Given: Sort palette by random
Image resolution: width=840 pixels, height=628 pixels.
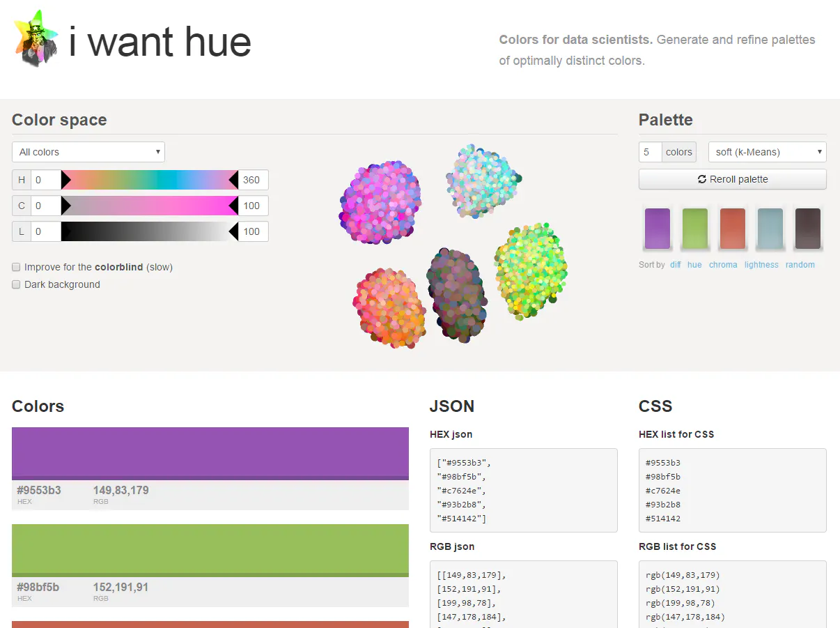Looking at the screenshot, I should point(800,265).
